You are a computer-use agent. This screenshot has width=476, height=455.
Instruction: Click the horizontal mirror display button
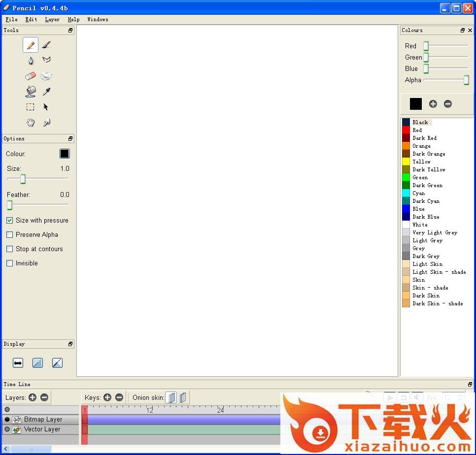18,363
